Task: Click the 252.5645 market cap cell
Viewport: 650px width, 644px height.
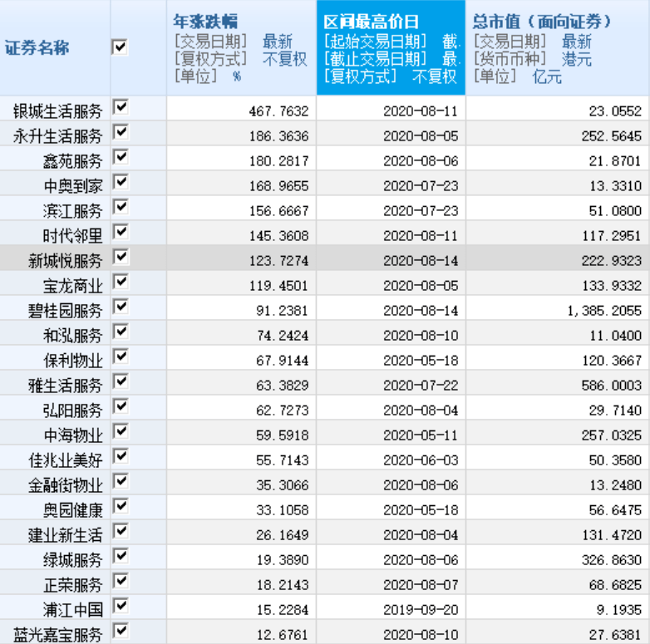Action: 558,134
